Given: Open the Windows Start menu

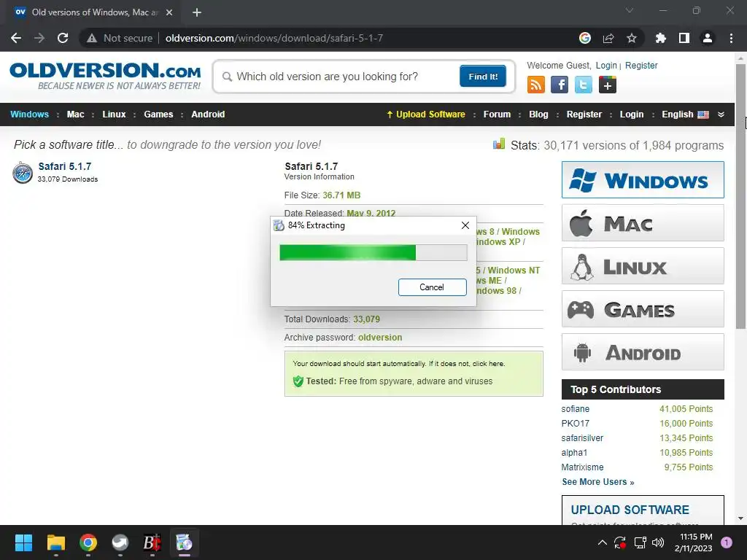Looking at the screenshot, I should (x=23, y=542).
